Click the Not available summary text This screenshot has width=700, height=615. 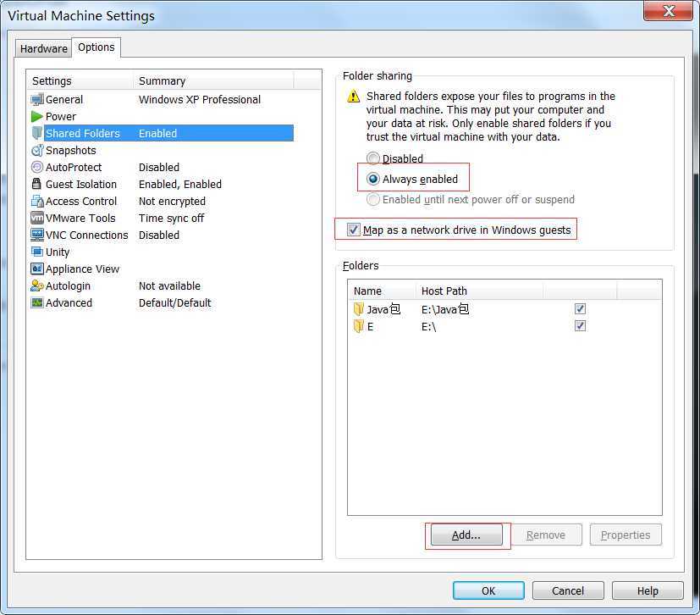tap(169, 285)
